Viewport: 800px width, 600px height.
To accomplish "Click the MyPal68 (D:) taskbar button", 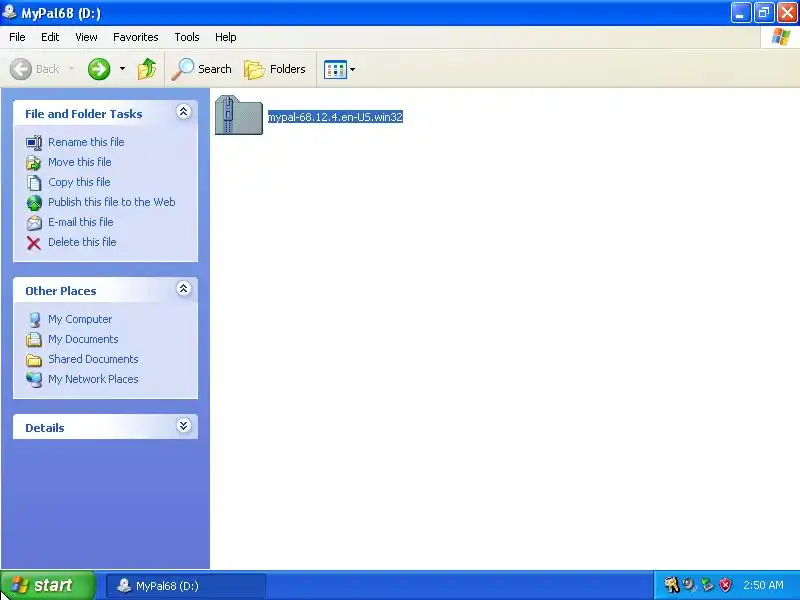I will (186, 586).
